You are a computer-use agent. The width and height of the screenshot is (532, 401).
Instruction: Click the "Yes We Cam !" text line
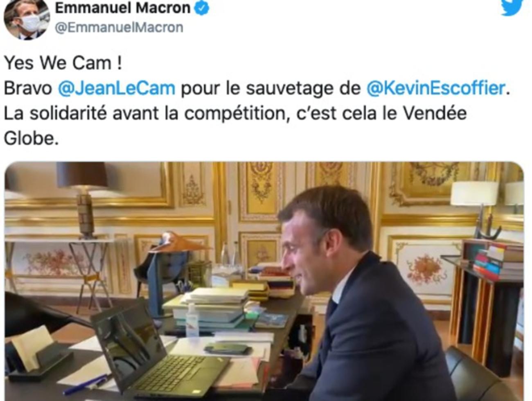pos(63,63)
